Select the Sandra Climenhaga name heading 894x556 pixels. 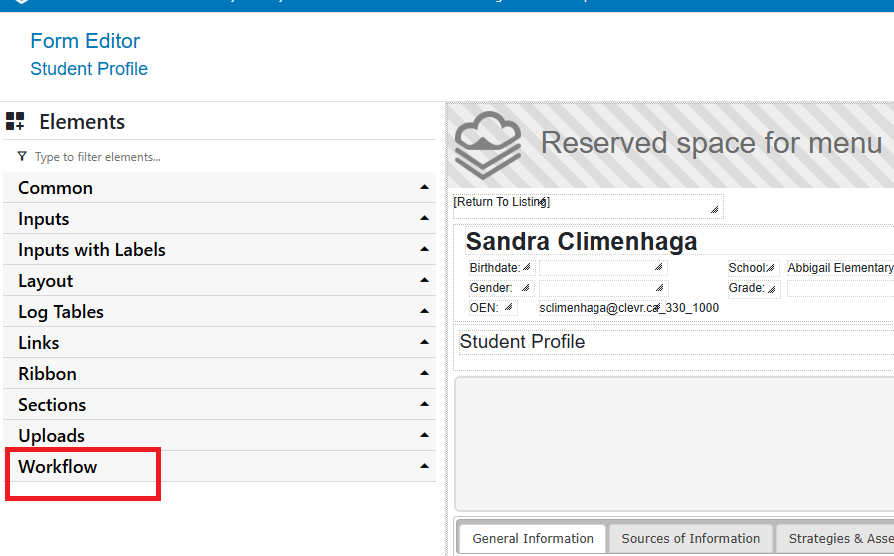581,241
